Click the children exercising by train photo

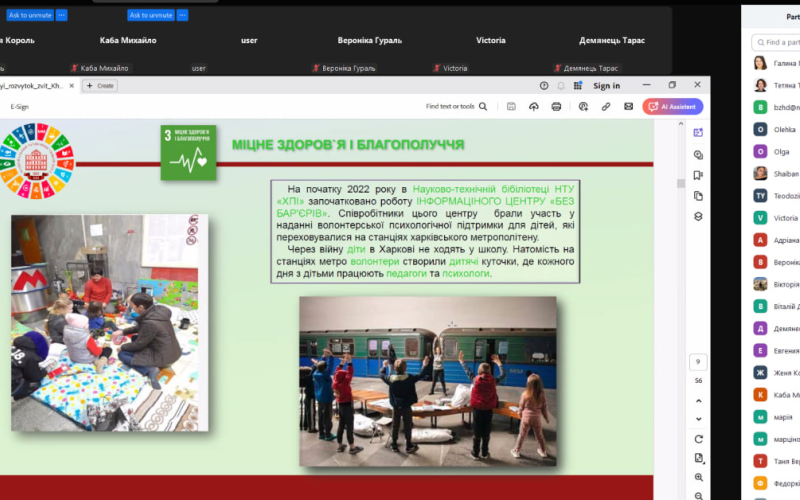[428, 381]
